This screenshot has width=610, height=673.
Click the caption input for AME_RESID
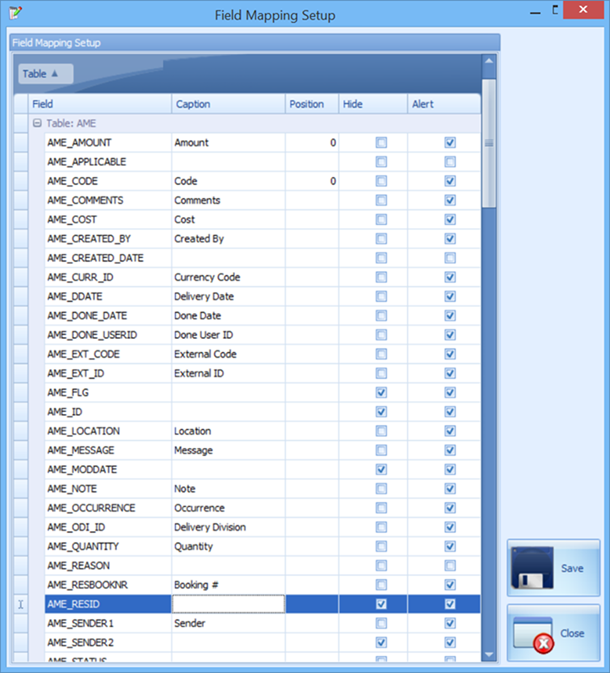[x=228, y=604]
